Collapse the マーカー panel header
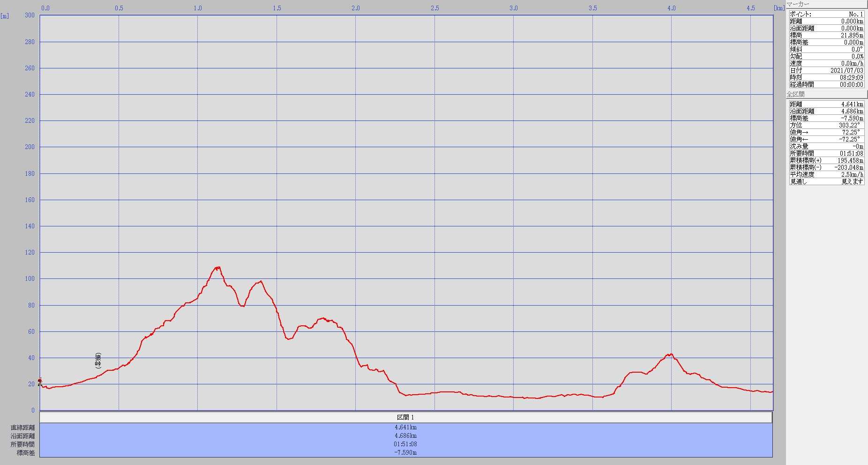868x465 pixels. (x=826, y=4)
